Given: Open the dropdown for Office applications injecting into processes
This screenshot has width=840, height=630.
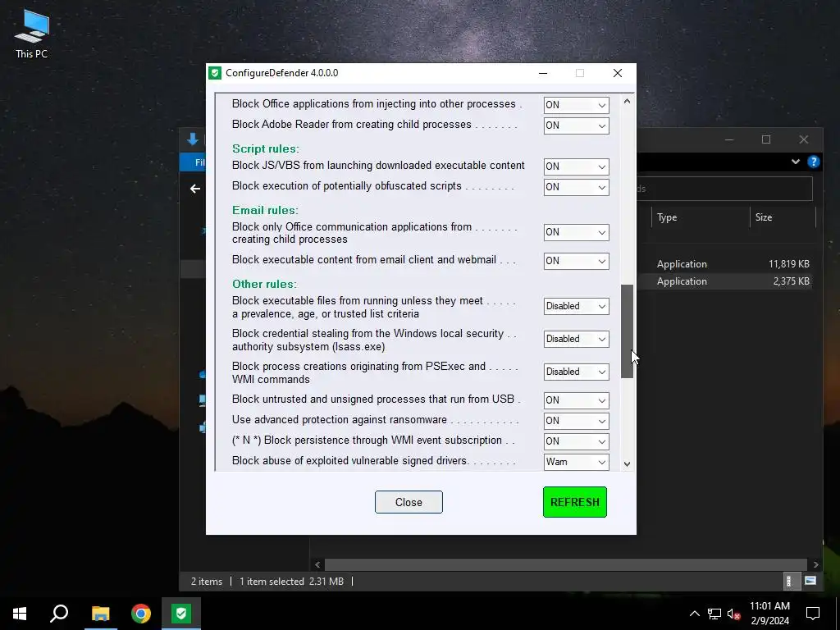Looking at the screenshot, I should pyautogui.click(x=576, y=105).
